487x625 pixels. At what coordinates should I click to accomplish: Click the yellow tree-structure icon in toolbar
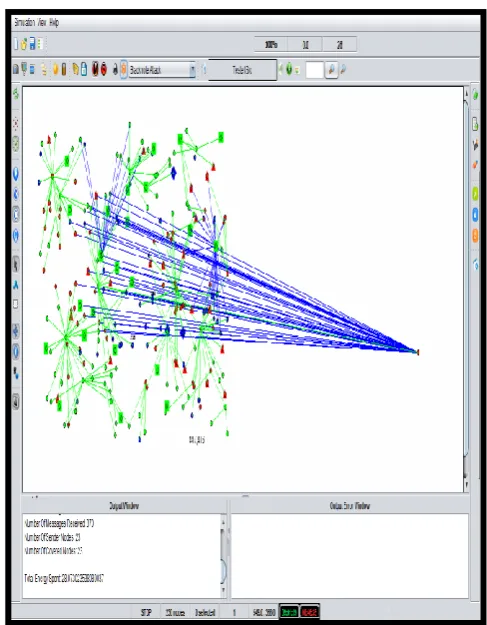(x=44, y=70)
